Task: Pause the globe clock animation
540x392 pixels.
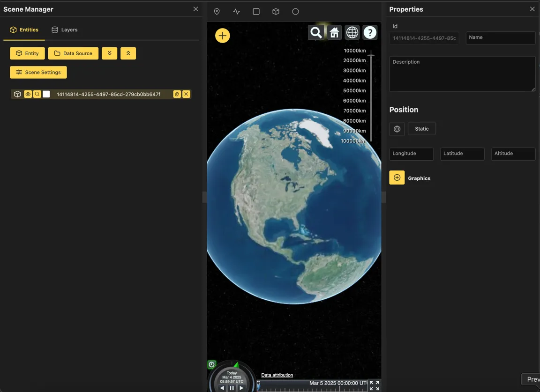Action: (232, 388)
